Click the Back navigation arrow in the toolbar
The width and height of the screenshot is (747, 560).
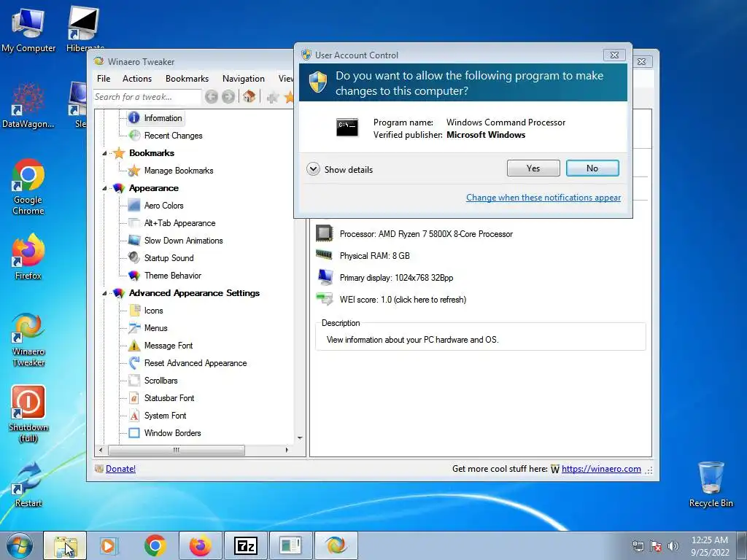[211, 97]
